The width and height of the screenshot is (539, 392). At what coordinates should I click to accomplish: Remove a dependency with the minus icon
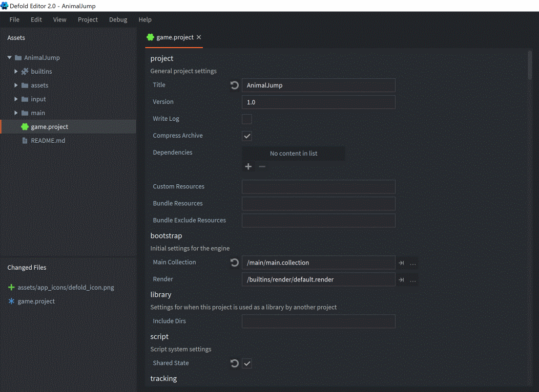click(262, 167)
